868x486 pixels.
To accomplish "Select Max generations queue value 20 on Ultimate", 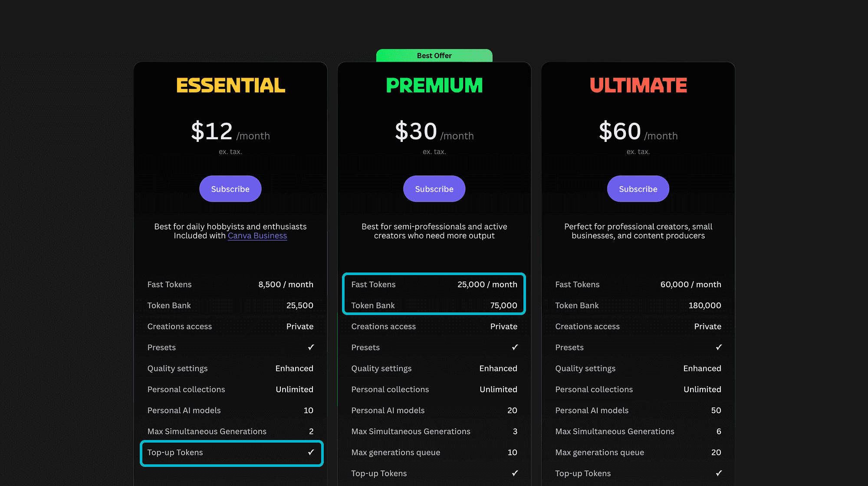I will click(x=717, y=452).
